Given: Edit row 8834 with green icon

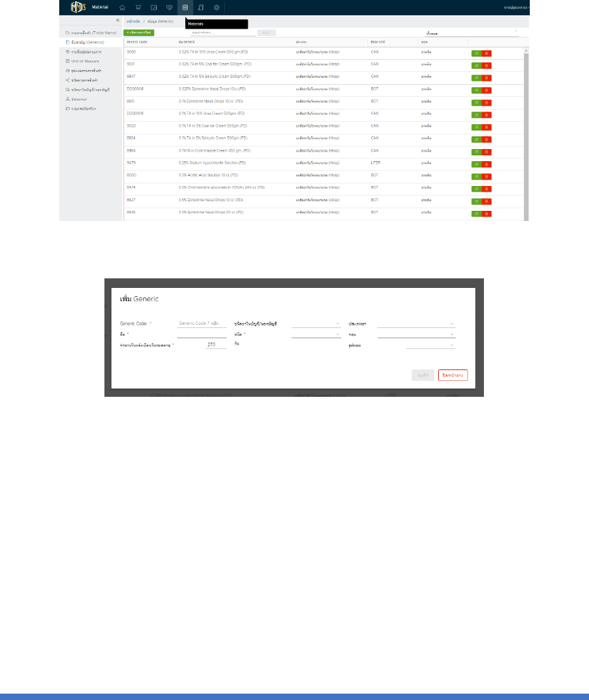Looking at the screenshot, I should 476,139.
